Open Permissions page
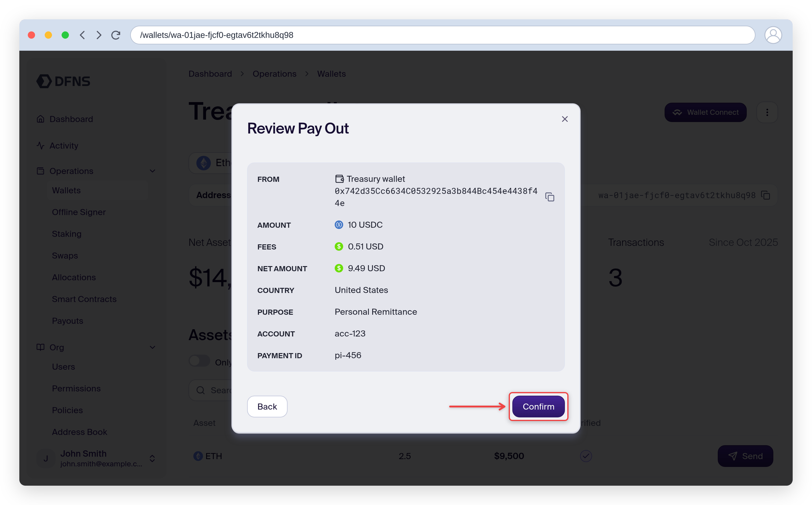Viewport: 812px width, 505px height. pyautogui.click(x=76, y=388)
